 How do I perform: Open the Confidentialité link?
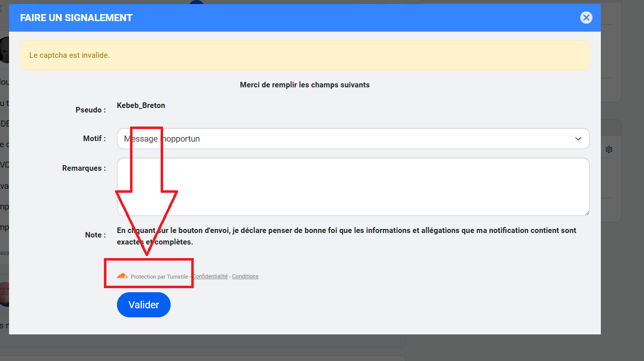210,276
